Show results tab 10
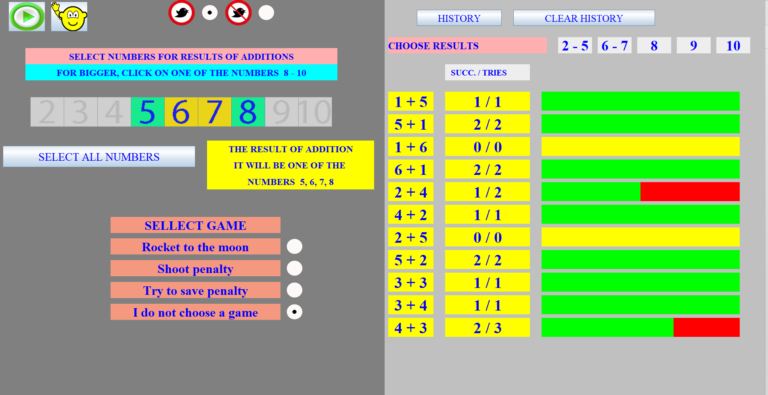This screenshot has width=768, height=395. click(733, 46)
